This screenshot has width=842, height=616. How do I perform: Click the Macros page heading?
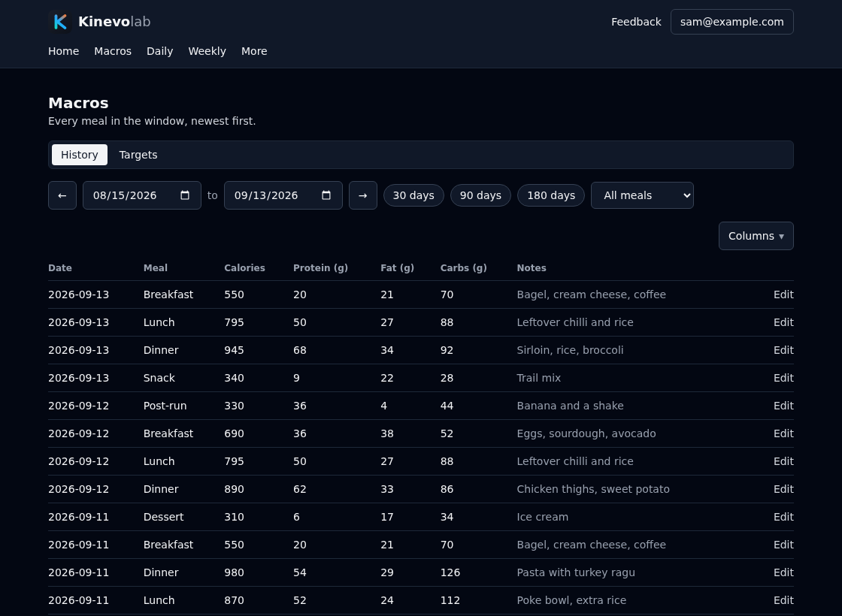(x=78, y=103)
